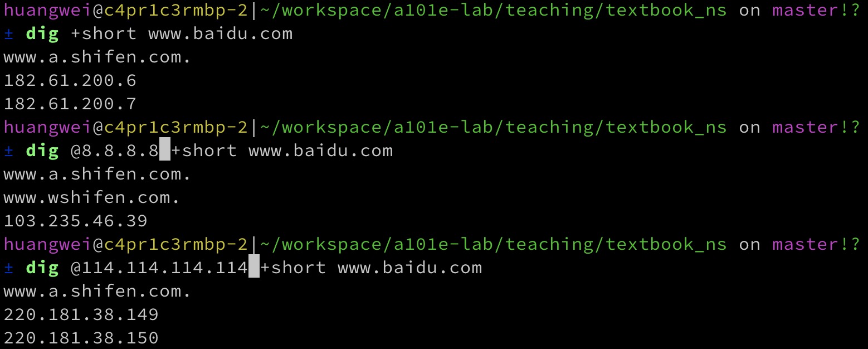Click the @114.114.114.114 server argument
The width and height of the screenshot is (868, 349).
159,268
